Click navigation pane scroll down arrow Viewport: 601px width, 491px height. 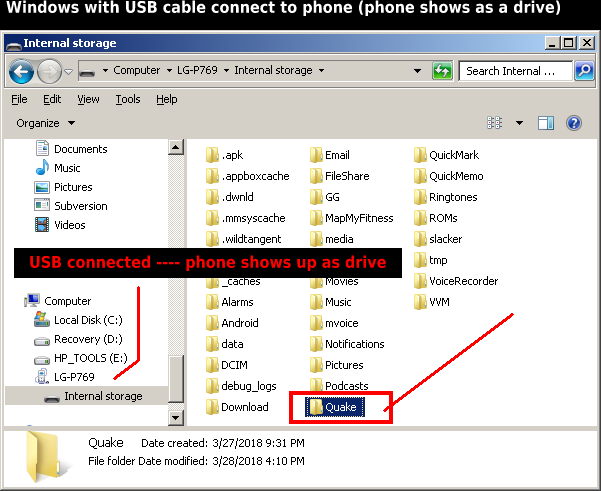pos(176,418)
